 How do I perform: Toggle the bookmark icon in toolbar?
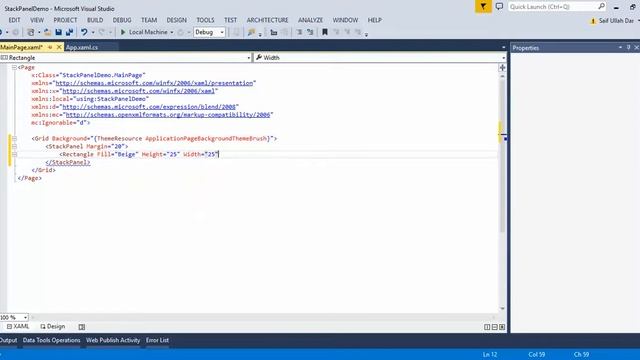[325, 32]
